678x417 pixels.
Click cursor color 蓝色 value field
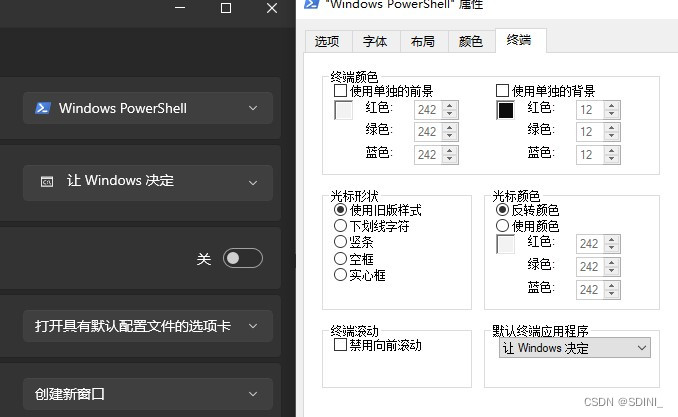[x=590, y=290]
